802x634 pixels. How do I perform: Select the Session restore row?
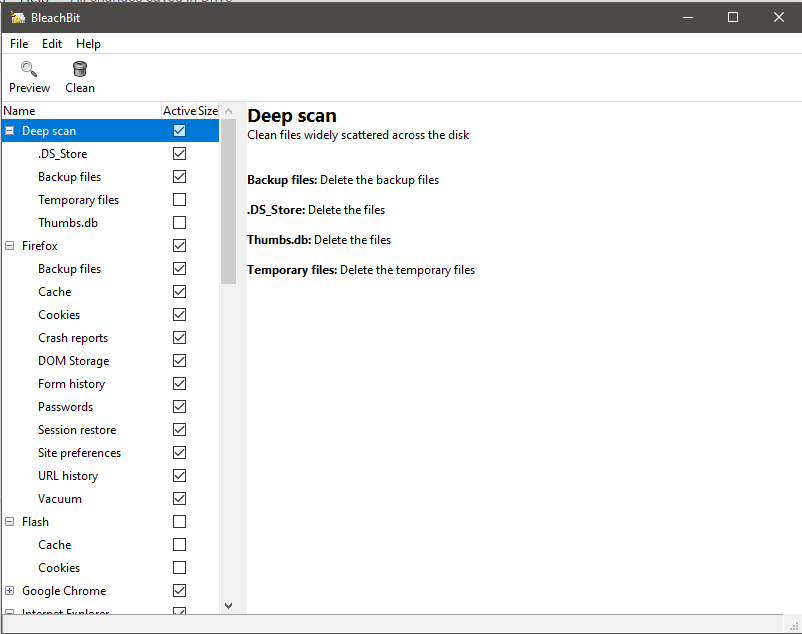click(110, 430)
